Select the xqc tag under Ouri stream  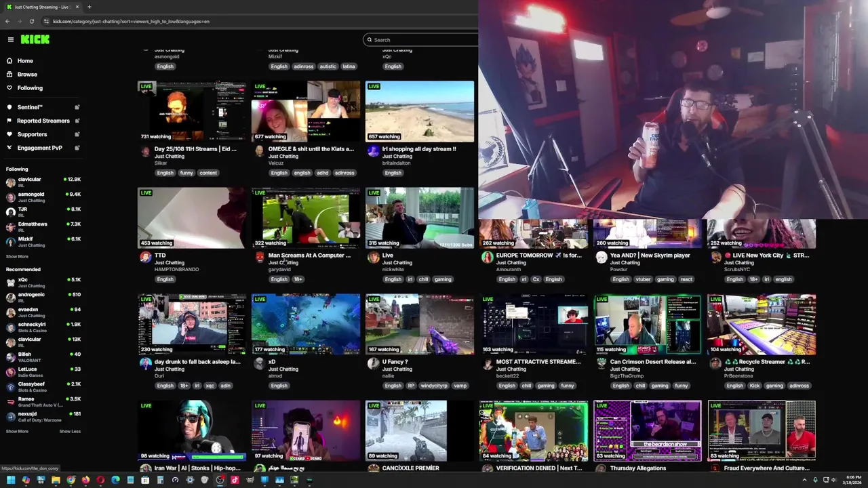210,386
